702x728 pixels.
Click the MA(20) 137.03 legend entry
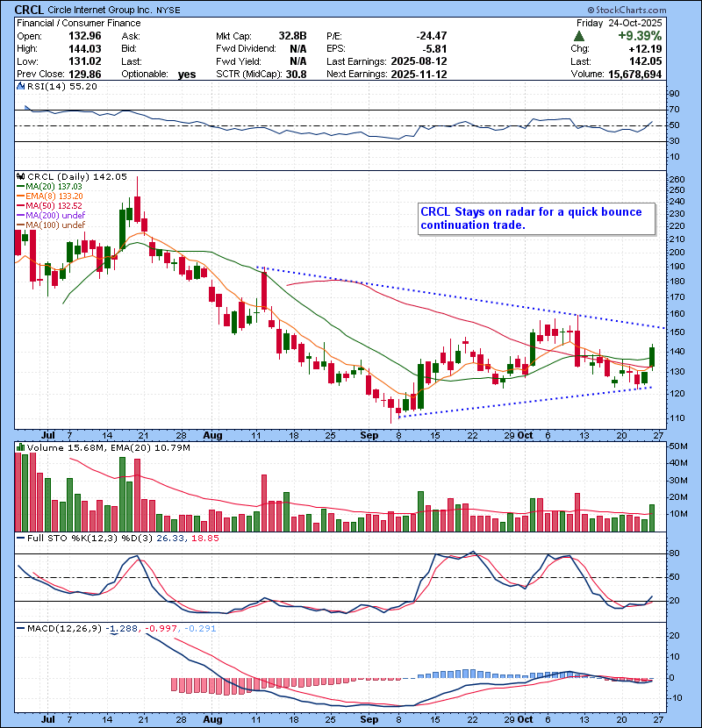49,186
